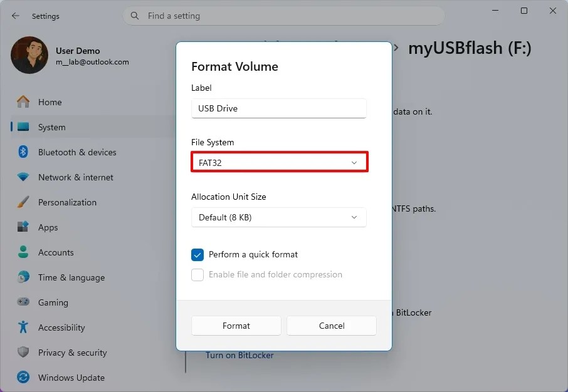Click the Accounts person icon
Image resolution: width=568 pixels, height=392 pixels.
(x=23, y=252)
